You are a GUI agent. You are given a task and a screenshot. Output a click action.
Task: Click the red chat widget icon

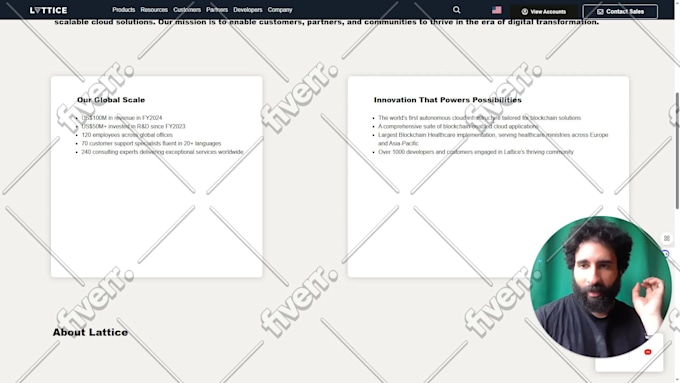(648, 352)
